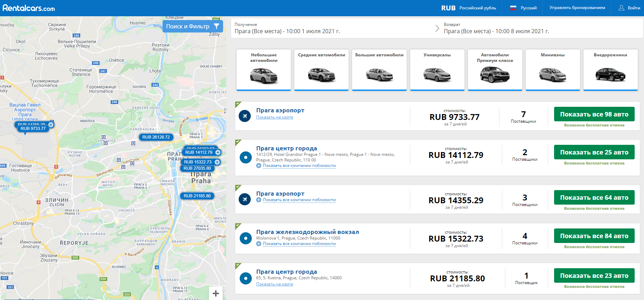Screen dimensions: 644x300
Task: Open the RUB currency selector
Action: coord(468,8)
